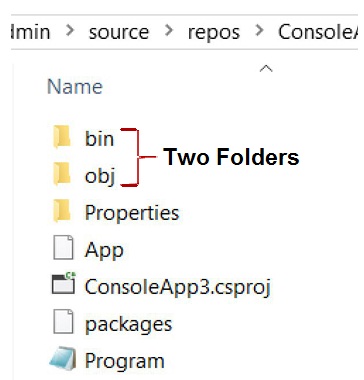Select the App file icon
Image resolution: width=364 pixels, height=380 pixels.
(x=63, y=248)
